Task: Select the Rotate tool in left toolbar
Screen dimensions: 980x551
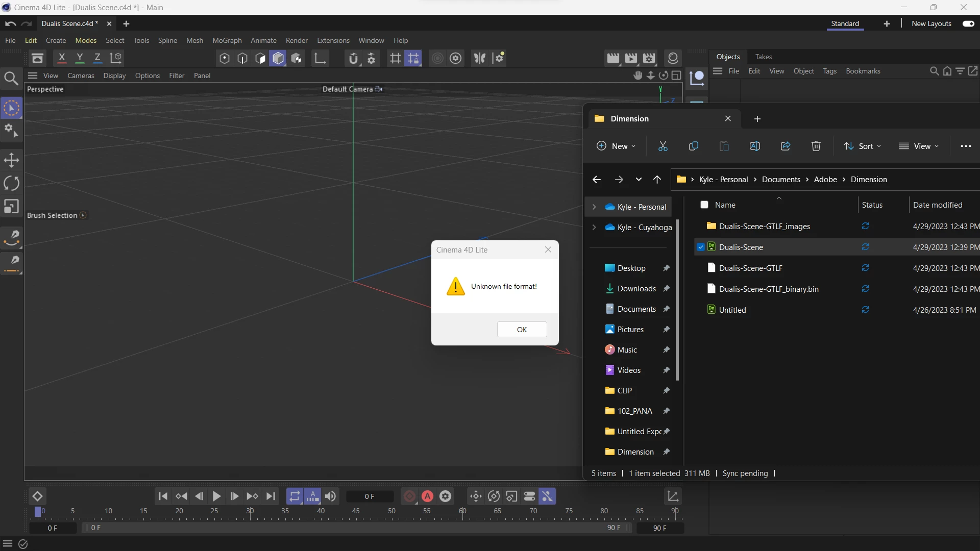Action: [x=11, y=183]
